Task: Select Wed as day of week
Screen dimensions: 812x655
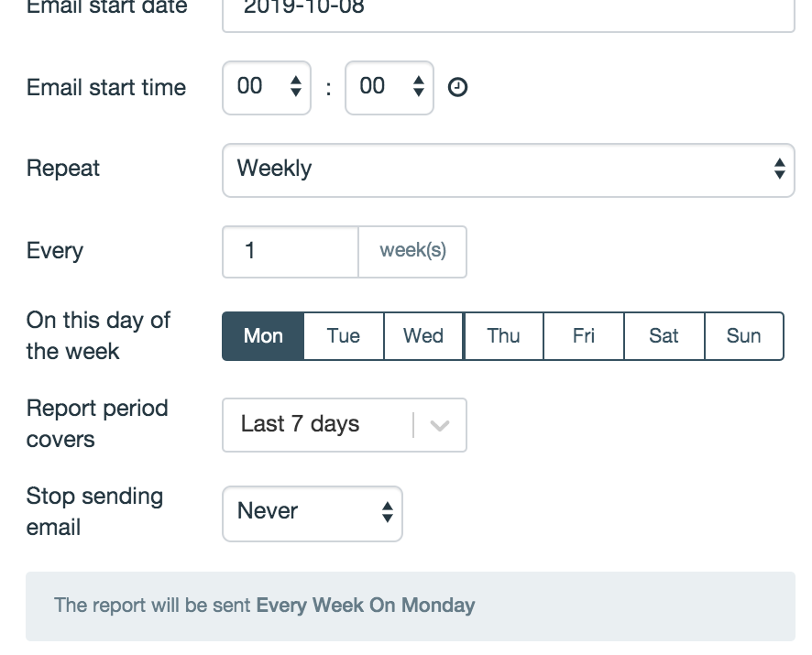Action: point(423,336)
